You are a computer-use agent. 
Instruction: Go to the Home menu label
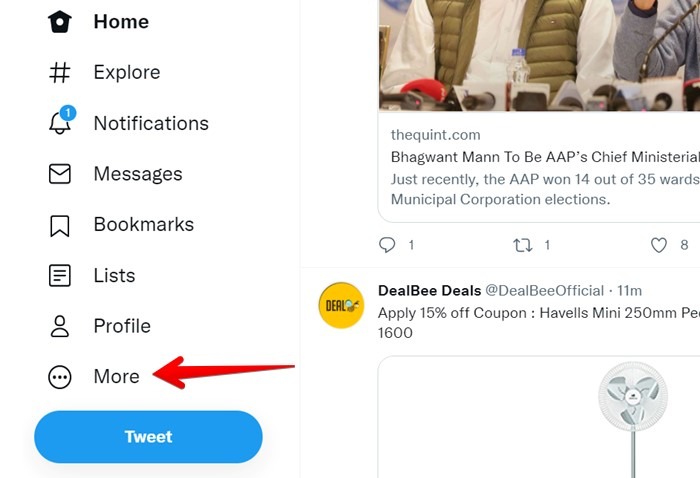coord(121,22)
